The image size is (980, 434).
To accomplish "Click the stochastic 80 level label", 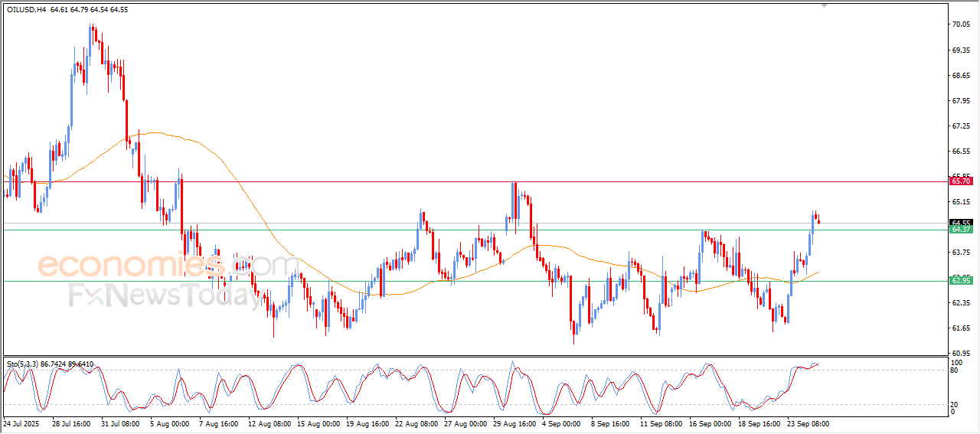I will (955, 370).
